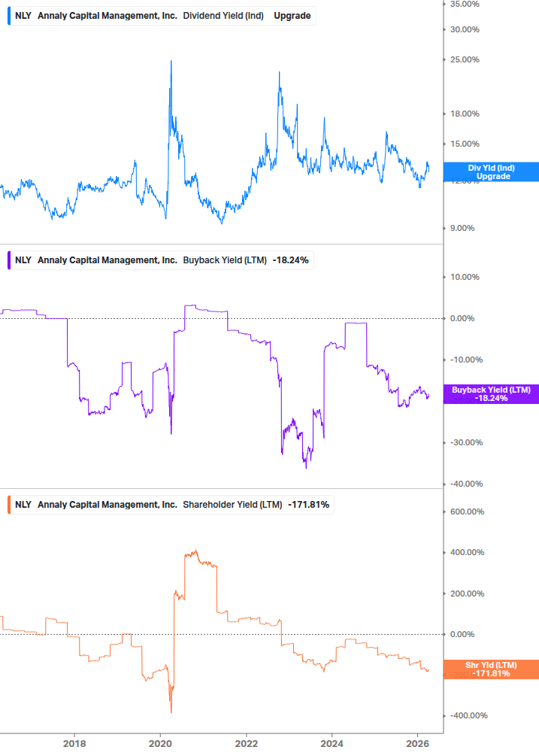The image size is (539, 756).
Task: Click the purple series indicator on the buyback panel
Action: pos(8,260)
